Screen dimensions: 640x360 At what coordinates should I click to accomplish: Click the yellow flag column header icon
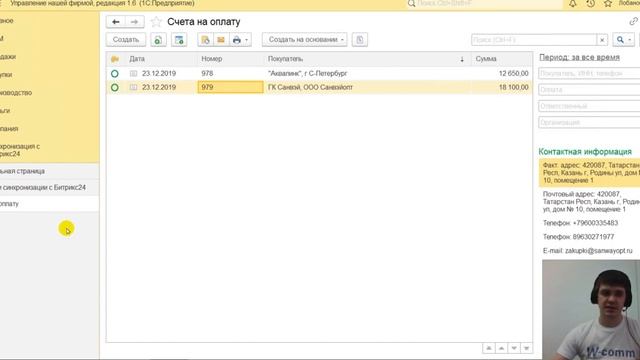tap(115, 59)
